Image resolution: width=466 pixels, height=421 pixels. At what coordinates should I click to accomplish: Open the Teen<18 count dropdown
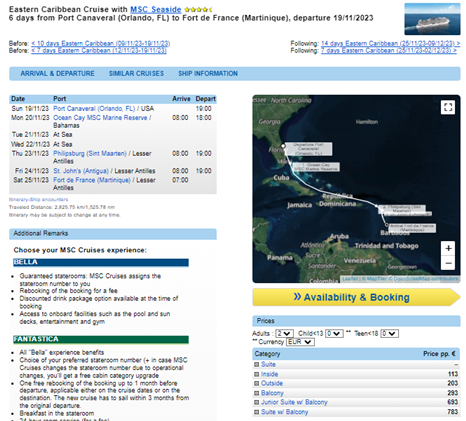[x=390, y=333]
